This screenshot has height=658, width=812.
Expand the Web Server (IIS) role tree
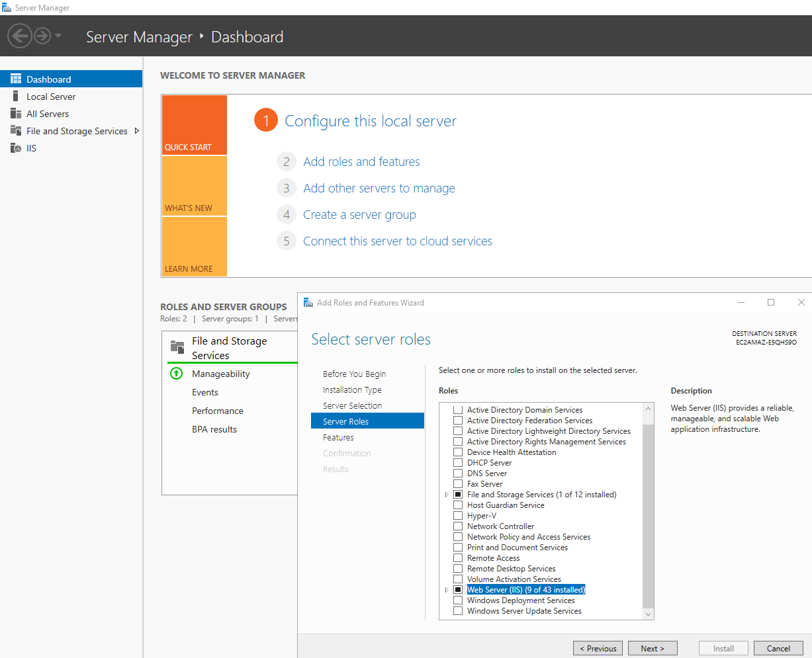[x=447, y=590]
